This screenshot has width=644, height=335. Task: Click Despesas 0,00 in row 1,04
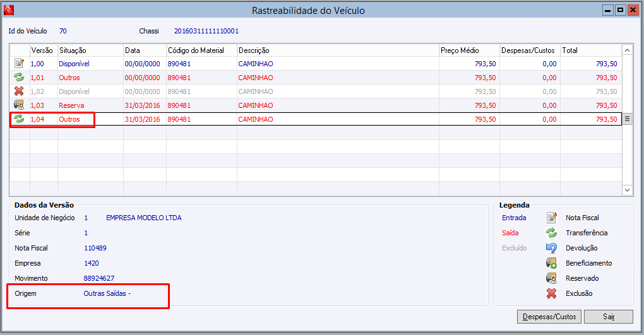tap(549, 119)
